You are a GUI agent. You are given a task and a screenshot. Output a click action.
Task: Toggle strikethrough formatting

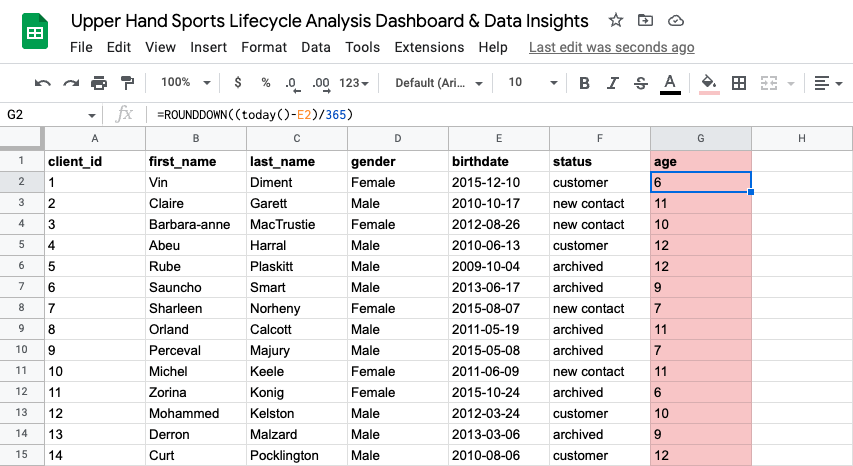click(x=641, y=83)
